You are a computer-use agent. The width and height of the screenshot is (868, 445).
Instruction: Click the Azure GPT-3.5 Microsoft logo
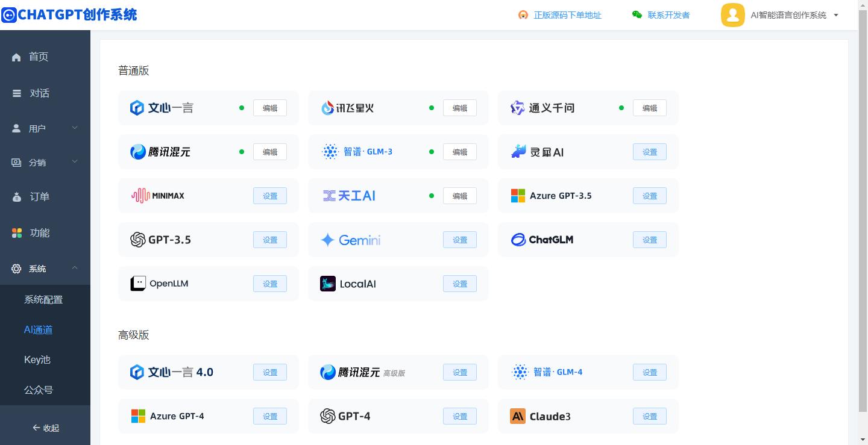[x=518, y=196]
